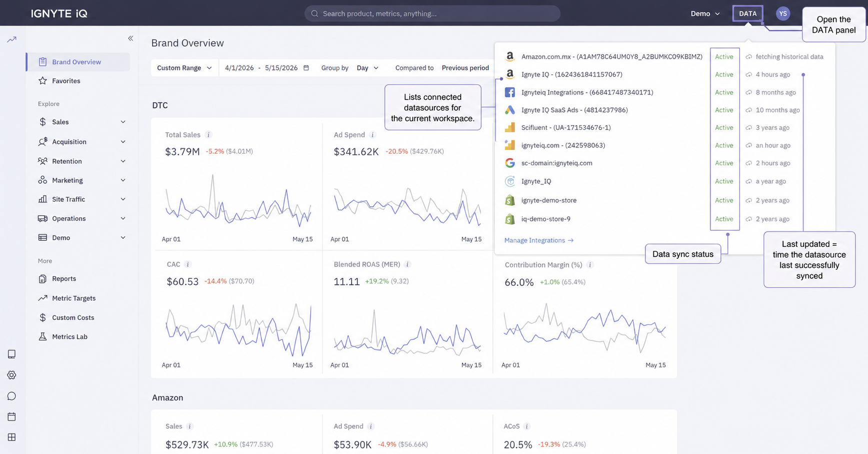The width and height of the screenshot is (868, 454).
Task: Click the CAC line chart
Action: (x=238, y=330)
